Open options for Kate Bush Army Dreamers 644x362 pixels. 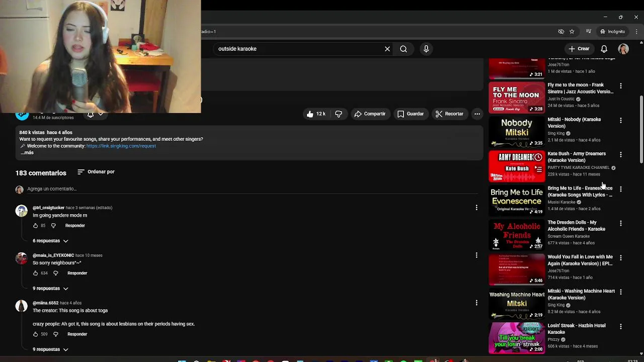tap(621, 155)
